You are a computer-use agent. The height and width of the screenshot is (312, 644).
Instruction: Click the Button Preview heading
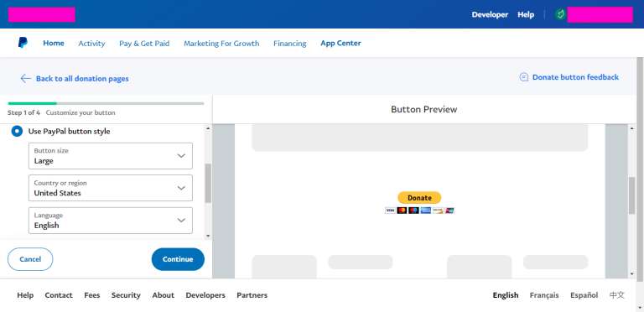(423, 110)
